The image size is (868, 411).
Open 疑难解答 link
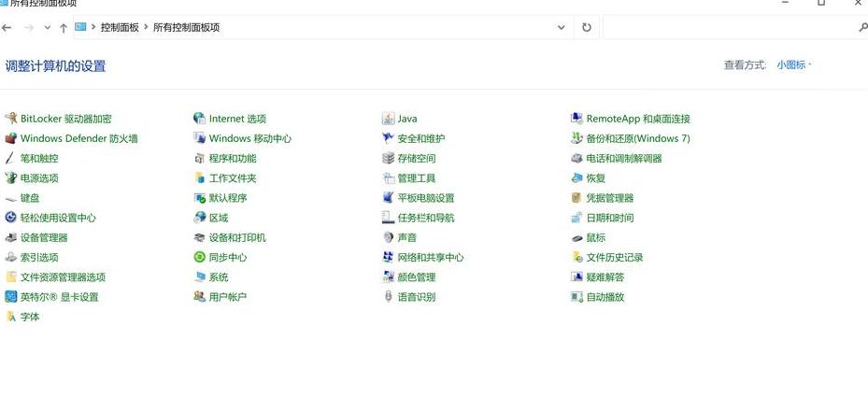pyautogui.click(x=605, y=277)
